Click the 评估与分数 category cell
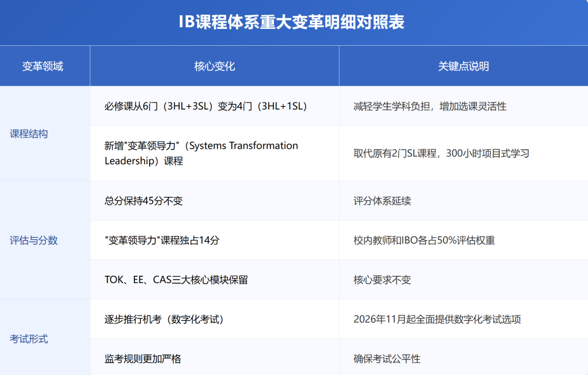 (x=45, y=240)
